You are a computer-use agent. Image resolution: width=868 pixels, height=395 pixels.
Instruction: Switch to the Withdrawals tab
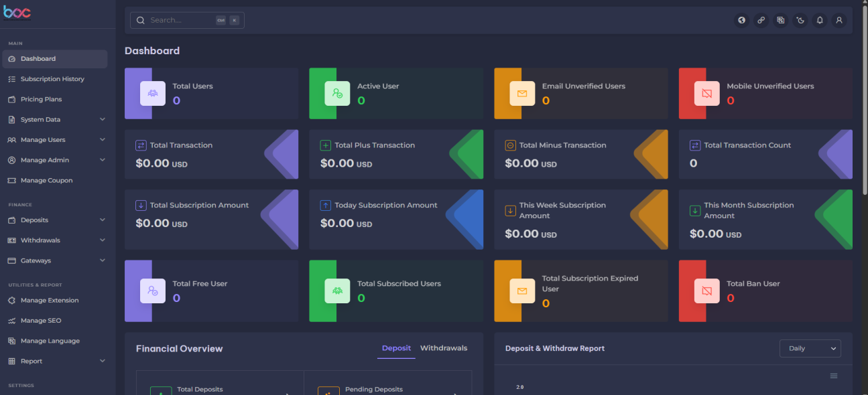point(444,348)
